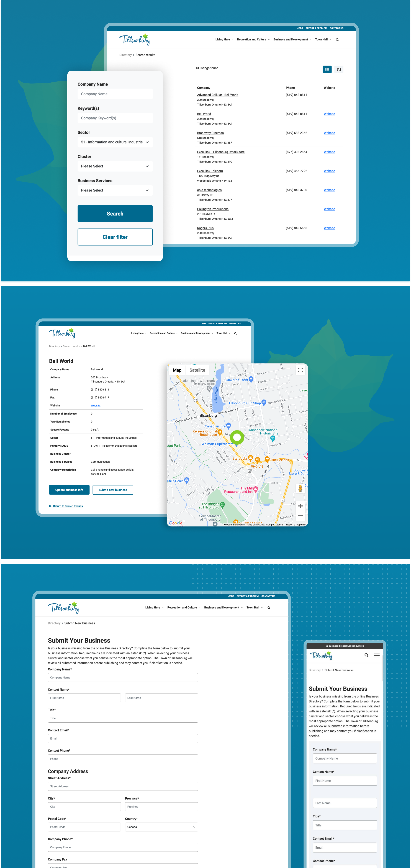Expand the Cluster Please Select dropdown
Viewport: 411px width, 868px height.
(x=115, y=166)
